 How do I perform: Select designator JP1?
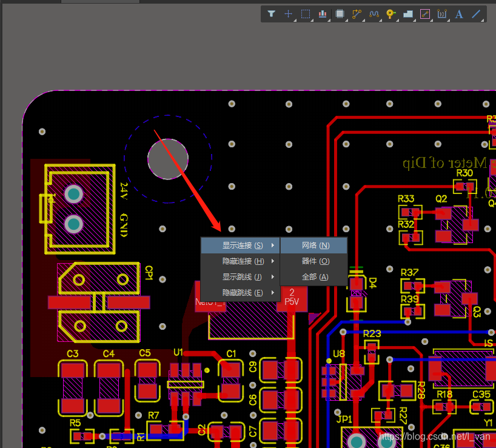click(344, 420)
